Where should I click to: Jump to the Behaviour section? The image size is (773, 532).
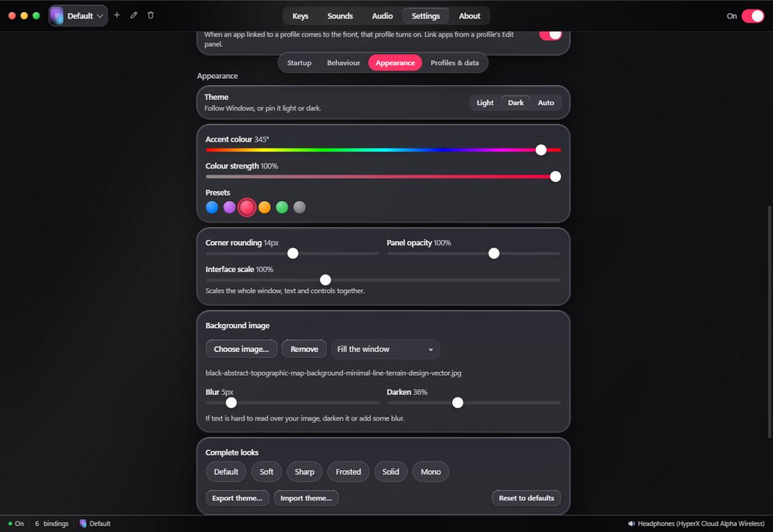pyautogui.click(x=344, y=63)
